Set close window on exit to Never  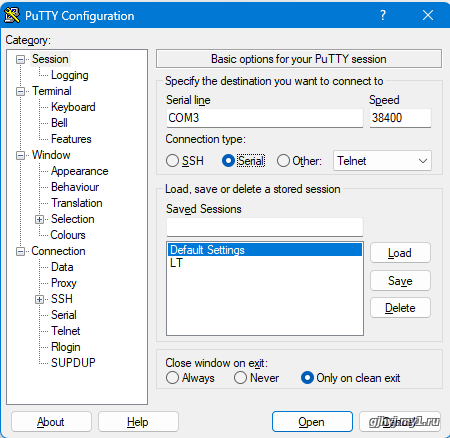[x=240, y=378]
